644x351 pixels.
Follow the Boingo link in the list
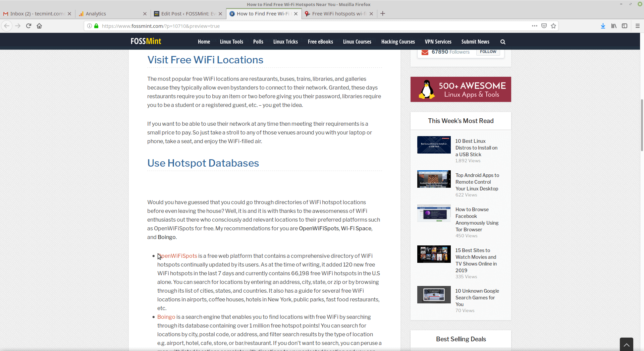pyautogui.click(x=166, y=317)
